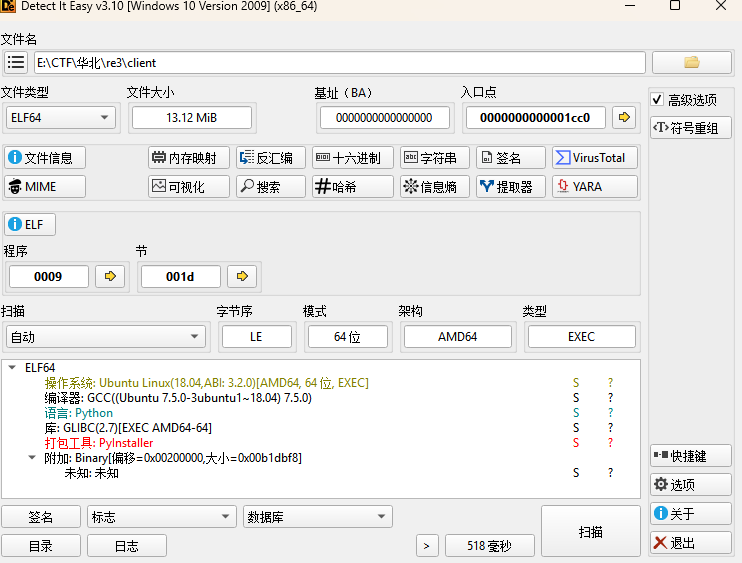742x563 pixels.
Task: Click the file path input field
Action: click(340, 62)
